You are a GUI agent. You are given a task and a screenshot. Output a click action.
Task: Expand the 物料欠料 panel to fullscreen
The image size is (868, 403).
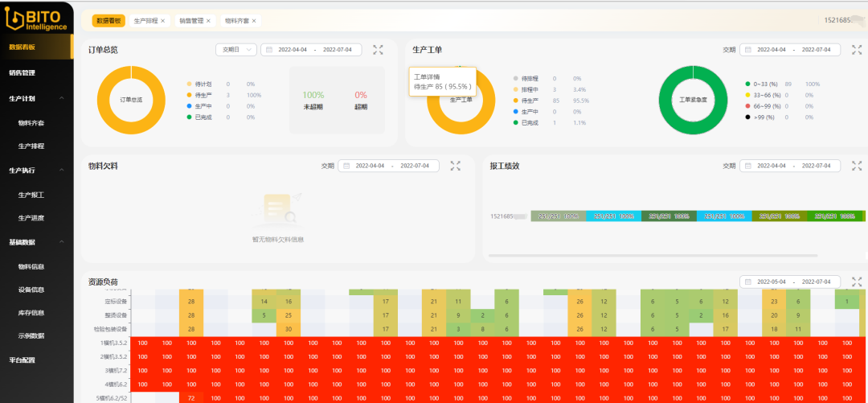pos(456,166)
